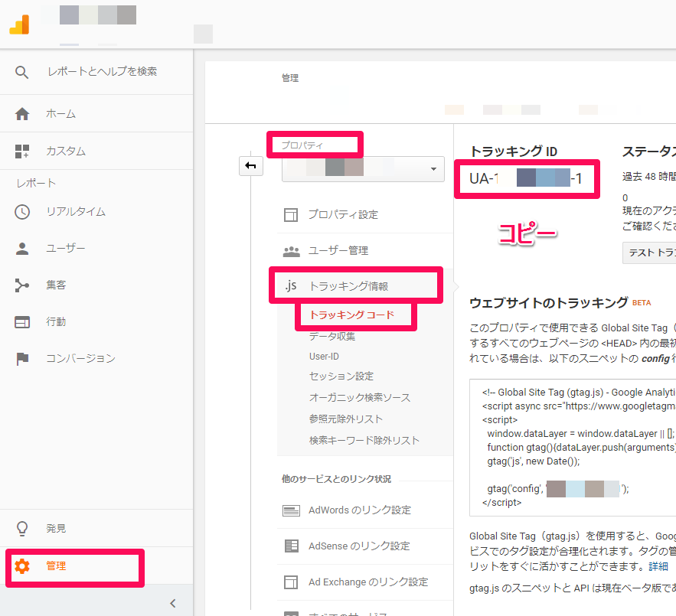Select 参照元除外リスト sub-item
The height and width of the screenshot is (616, 676).
(346, 419)
